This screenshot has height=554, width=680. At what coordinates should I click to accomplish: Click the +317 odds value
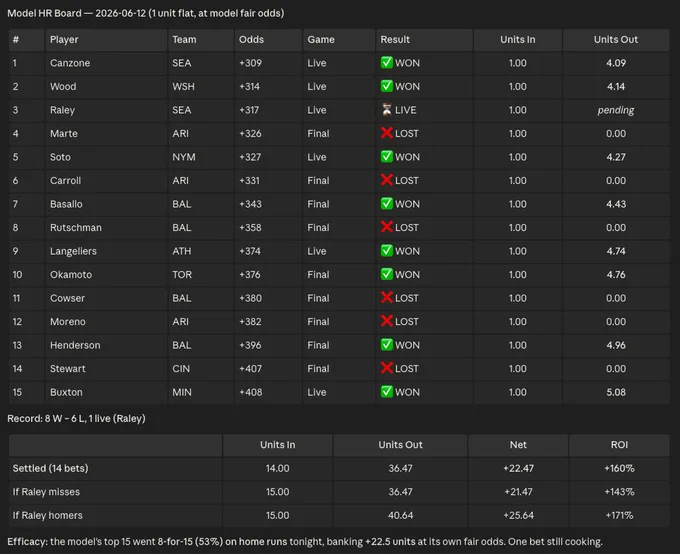(249, 110)
